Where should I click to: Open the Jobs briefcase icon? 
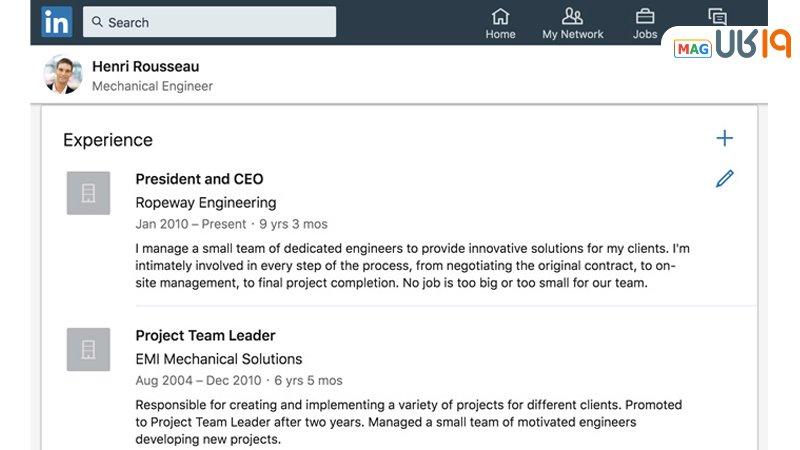(x=645, y=16)
